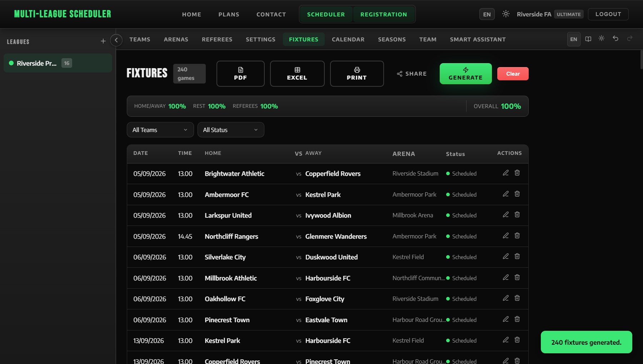Viewport: 643px width, 364px height.
Task: Delete Kestrel Park vs Harbourside FC fixture
Action: (517, 340)
